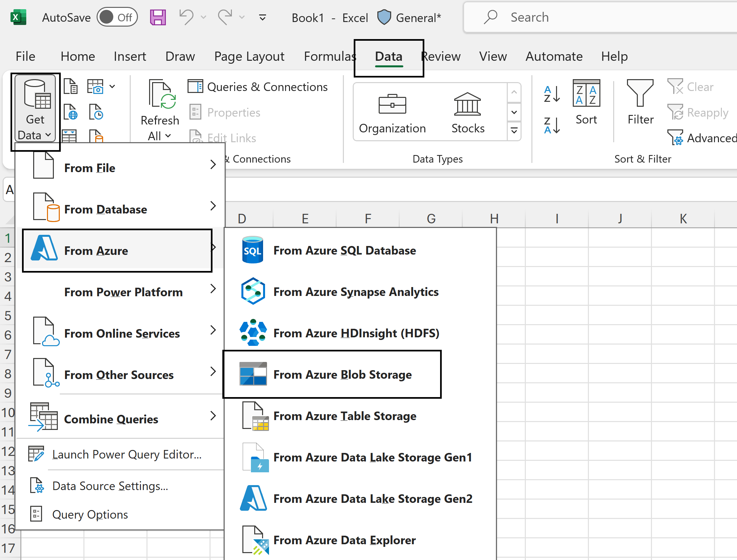Toggle the Filter funnel button
Screen dimensions: 737x560
click(640, 103)
